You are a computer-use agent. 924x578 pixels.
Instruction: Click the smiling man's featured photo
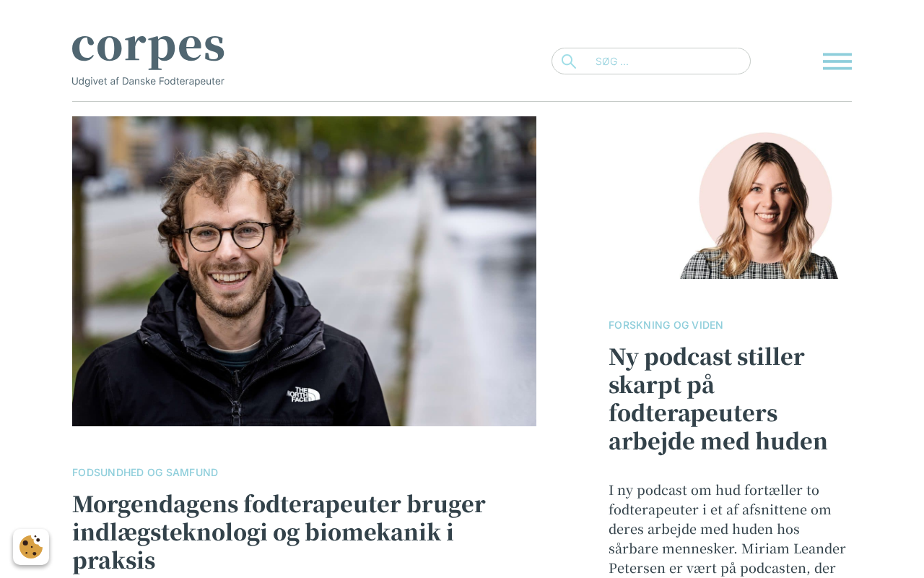[304, 271]
